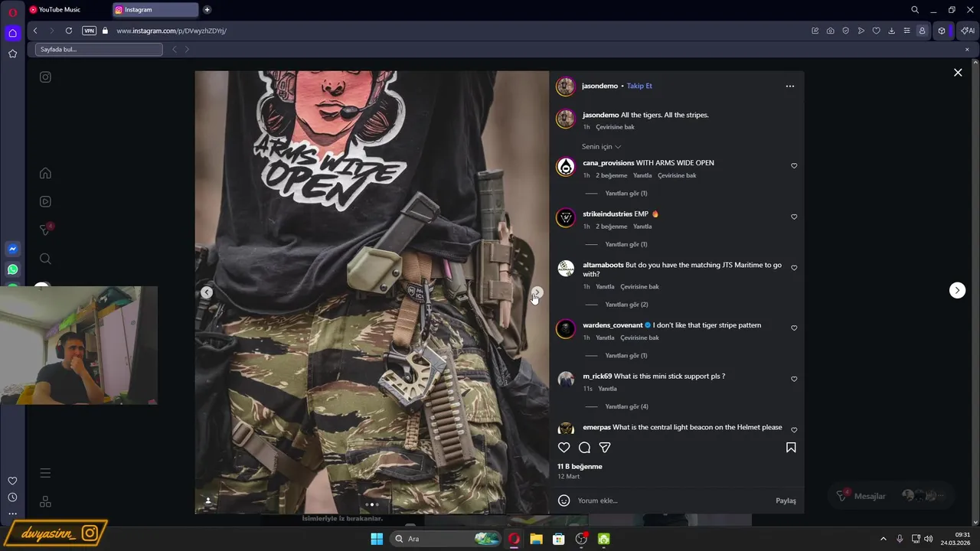The height and width of the screenshot is (551, 980).
Task: Open a new browser tab
Action: (x=207, y=10)
